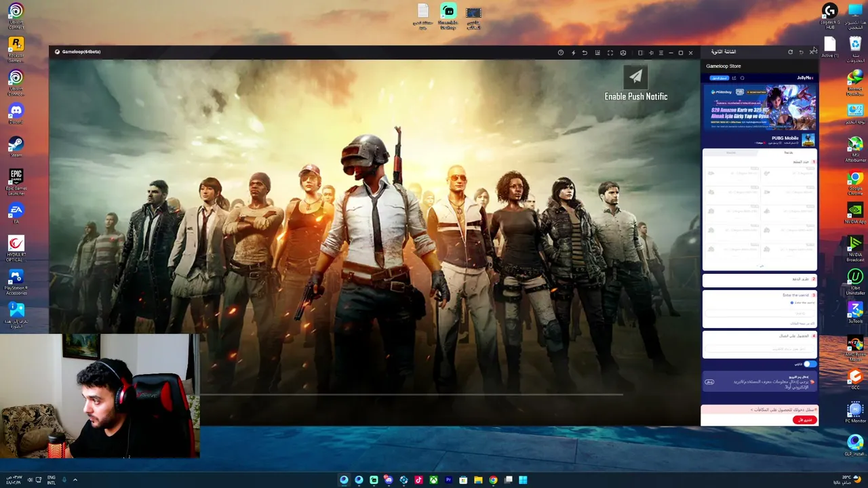Open Premiere Pro from the taskbar
The height and width of the screenshot is (488, 868).
pyautogui.click(x=448, y=480)
